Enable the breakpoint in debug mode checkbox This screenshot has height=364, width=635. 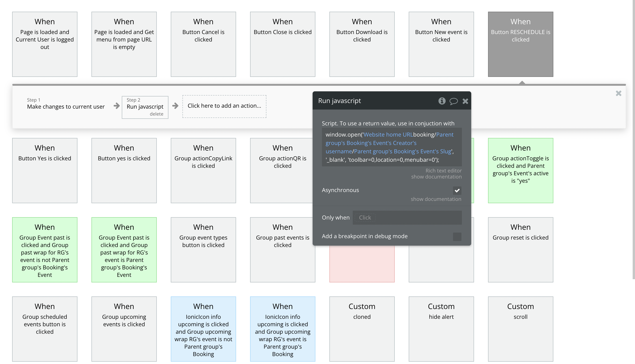[457, 237]
